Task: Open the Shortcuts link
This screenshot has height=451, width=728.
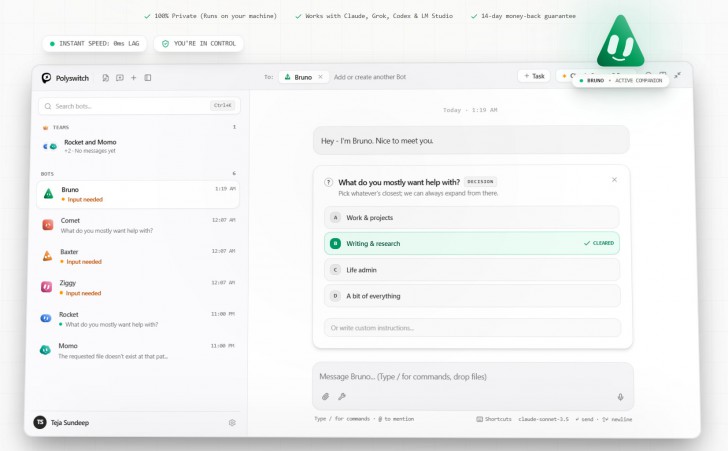Action: coord(494,419)
